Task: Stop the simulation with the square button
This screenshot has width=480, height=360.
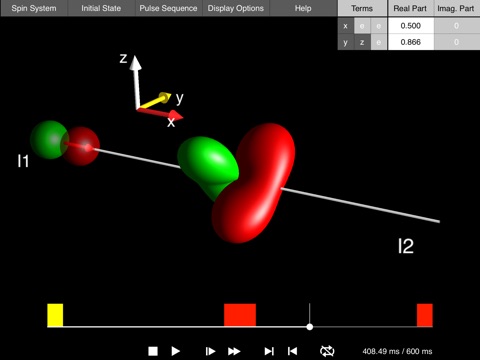Action: [x=153, y=351]
